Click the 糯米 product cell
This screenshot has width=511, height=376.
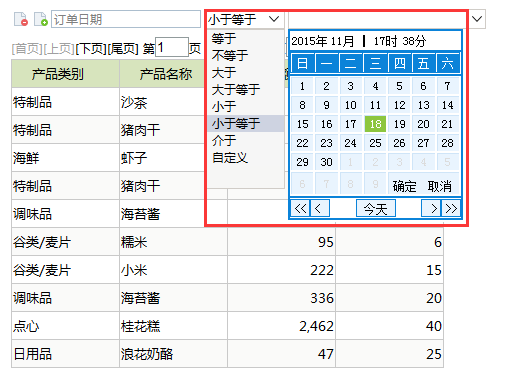click(173, 242)
